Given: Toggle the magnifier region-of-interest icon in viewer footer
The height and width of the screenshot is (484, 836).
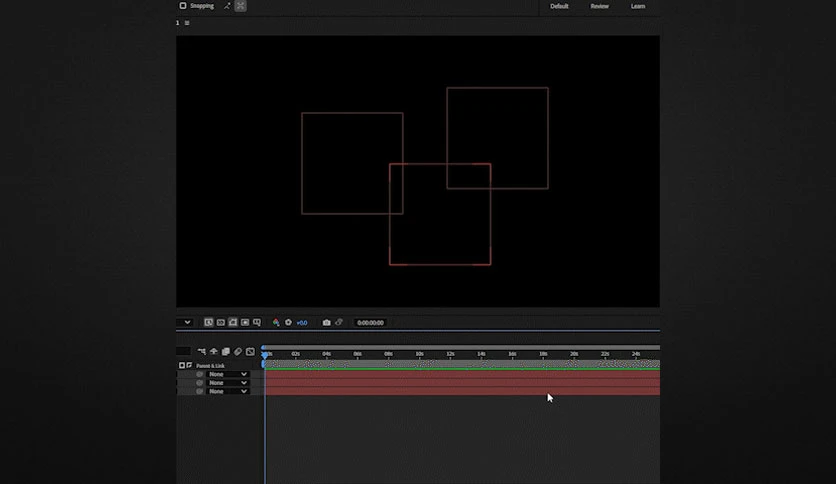Looking at the screenshot, I should click(x=208, y=322).
